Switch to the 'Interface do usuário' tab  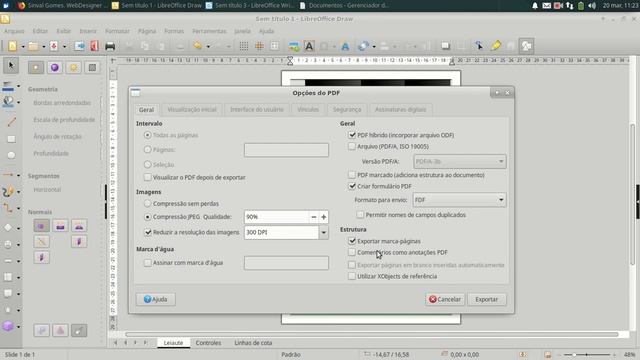coord(256,109)
